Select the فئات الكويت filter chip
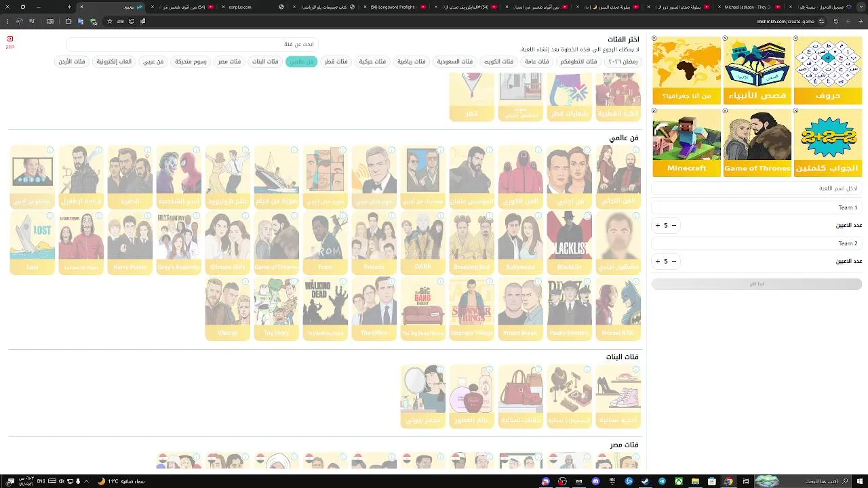Viewport: 868px width, 488px height. (498, 62)
